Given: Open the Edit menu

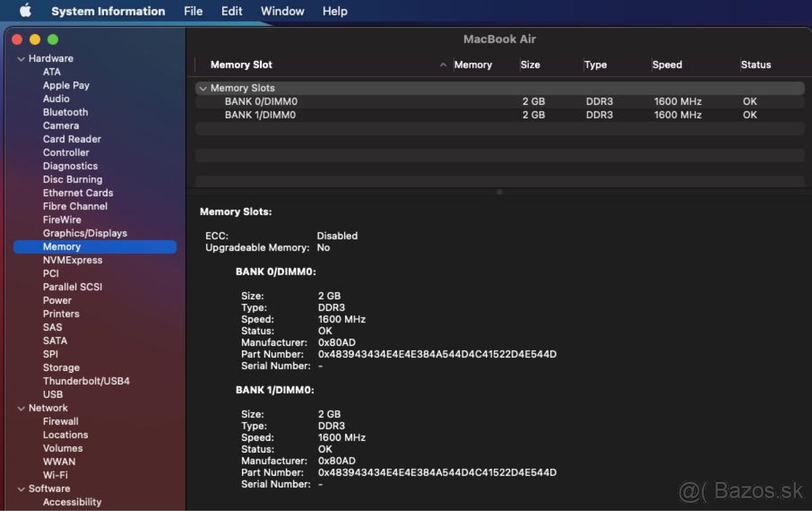Looking at the screenshot, I should pos(231,11).
